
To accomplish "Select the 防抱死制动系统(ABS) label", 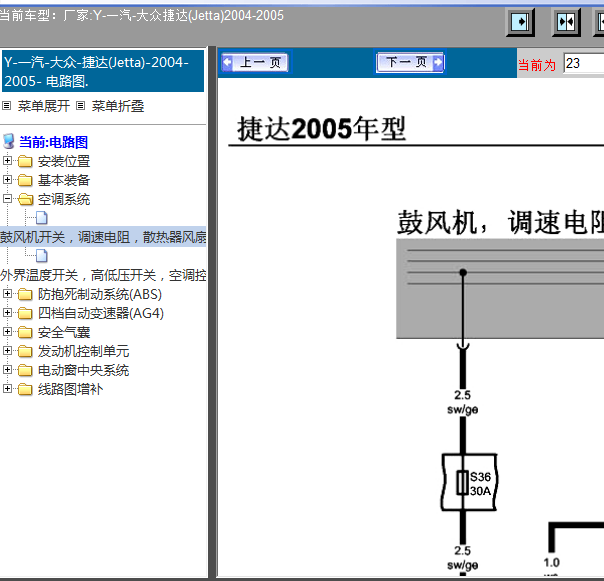I will 100,294.
